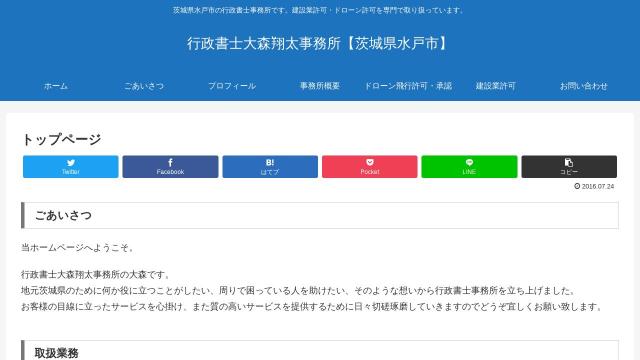This screenshot has height=360, width=640.
Task: Open the 事務所概要 menu item
Action: (320, 86)
